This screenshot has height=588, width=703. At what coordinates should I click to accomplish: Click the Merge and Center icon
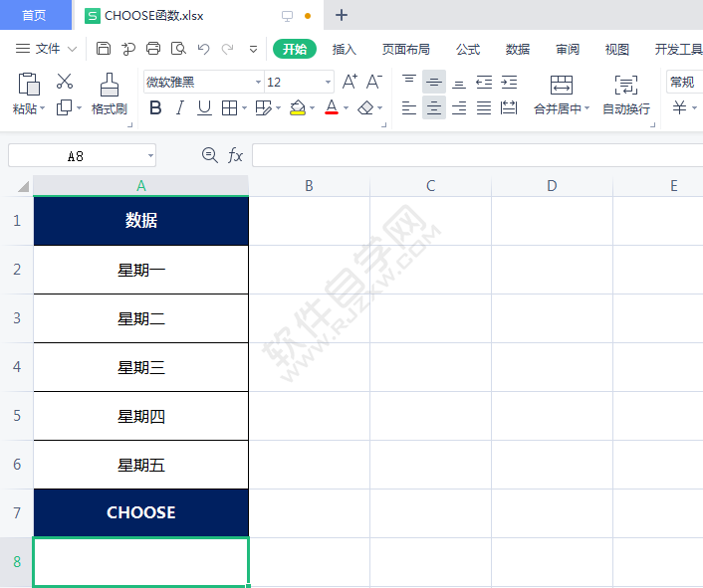point(562,85)
